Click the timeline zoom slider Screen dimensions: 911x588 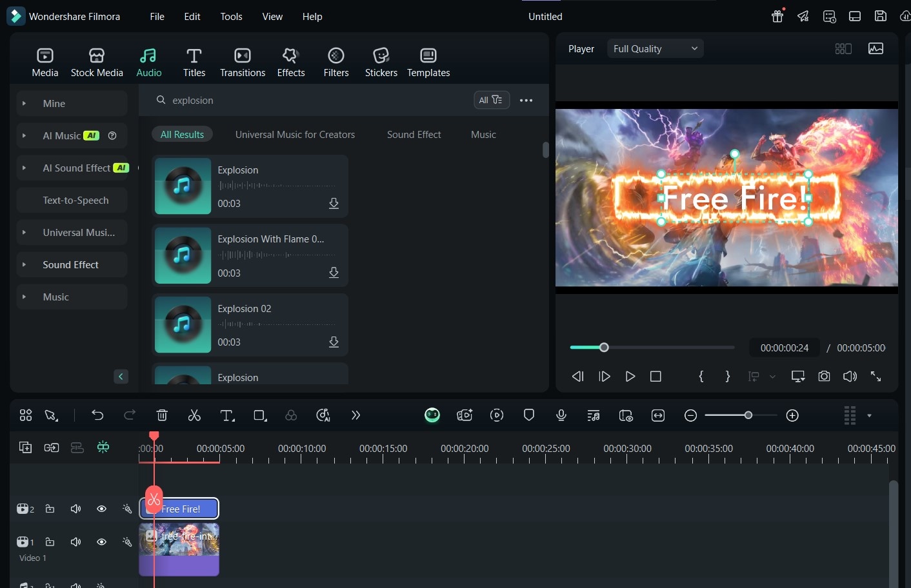coord(741,415)
